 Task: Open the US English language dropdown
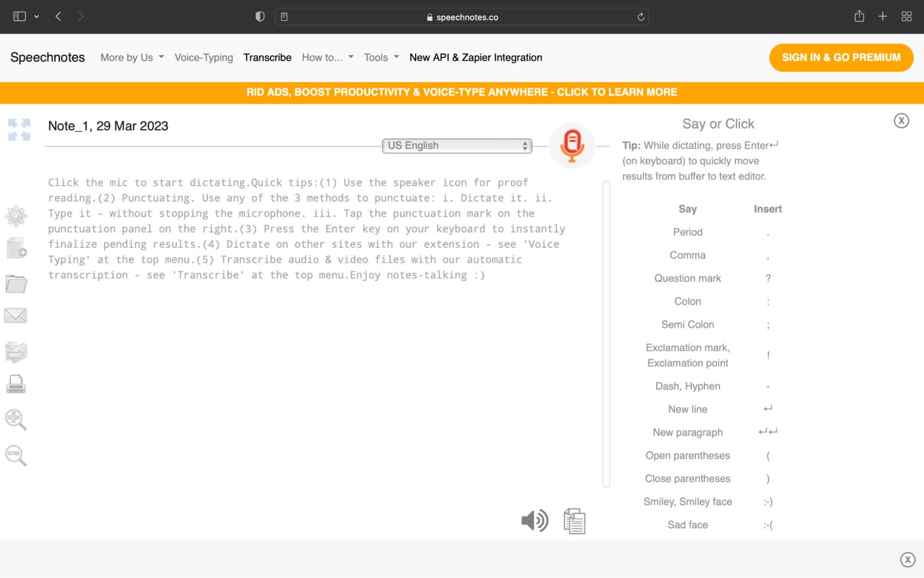[x=457, y=146]
